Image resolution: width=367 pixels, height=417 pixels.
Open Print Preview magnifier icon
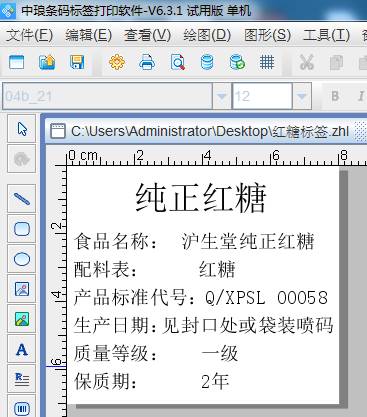(x=177, y=62)
